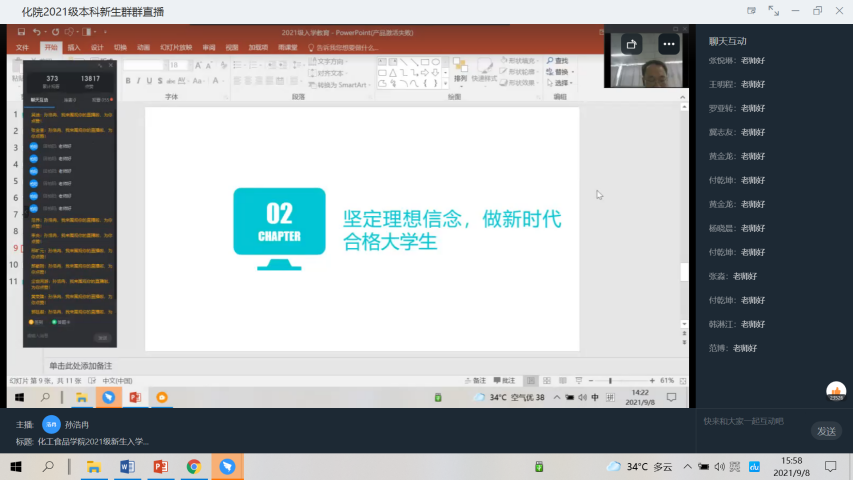Collapse the ribbon with the chevron
This screenshot has height=480, width=853.
[683, 97]
